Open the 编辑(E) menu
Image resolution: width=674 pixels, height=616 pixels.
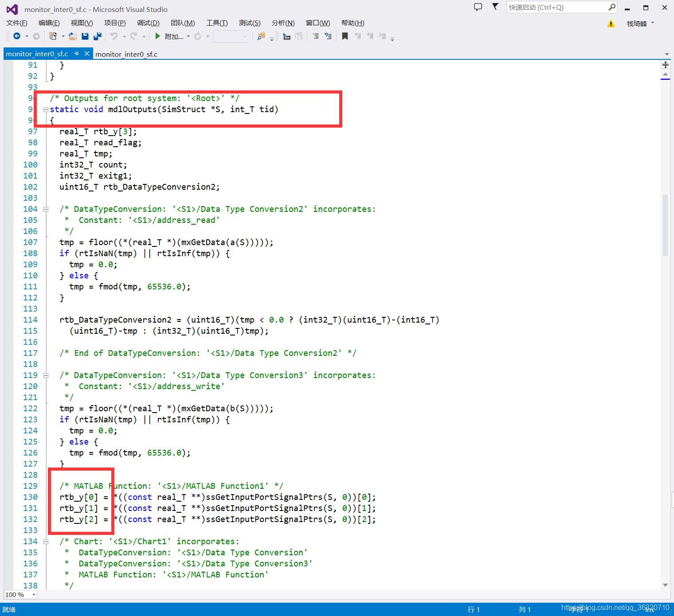click(x=49, y=23)
